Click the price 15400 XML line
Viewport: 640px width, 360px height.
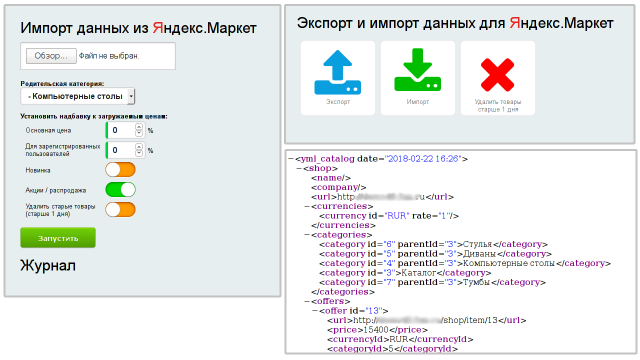tap(378, 330)
